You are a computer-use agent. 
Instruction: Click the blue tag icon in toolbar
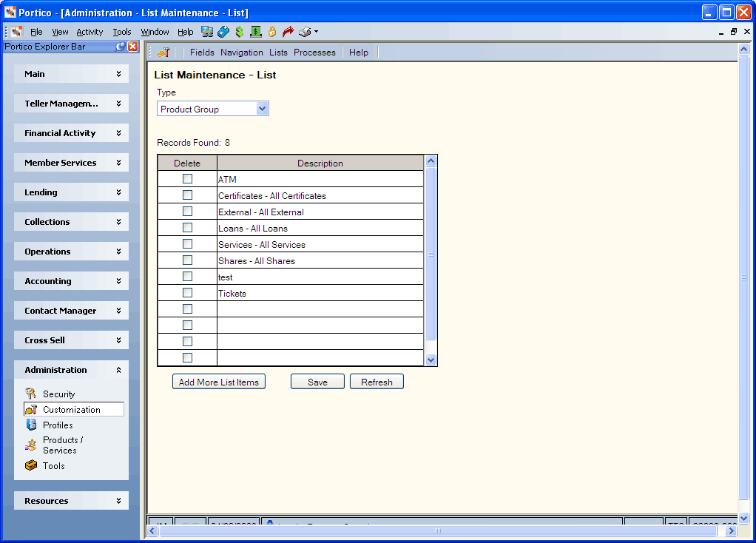[x=223, y=32]
